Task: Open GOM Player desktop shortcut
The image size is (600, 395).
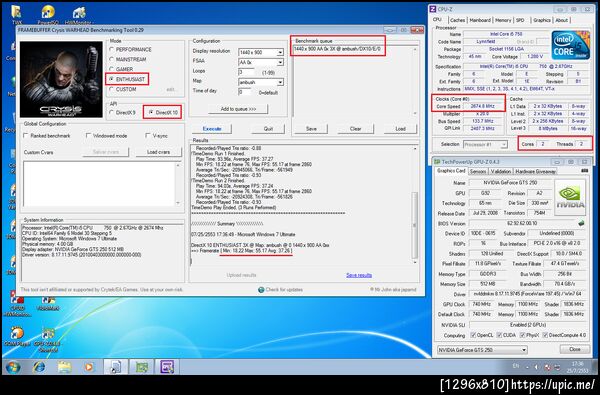Action: 17,336
